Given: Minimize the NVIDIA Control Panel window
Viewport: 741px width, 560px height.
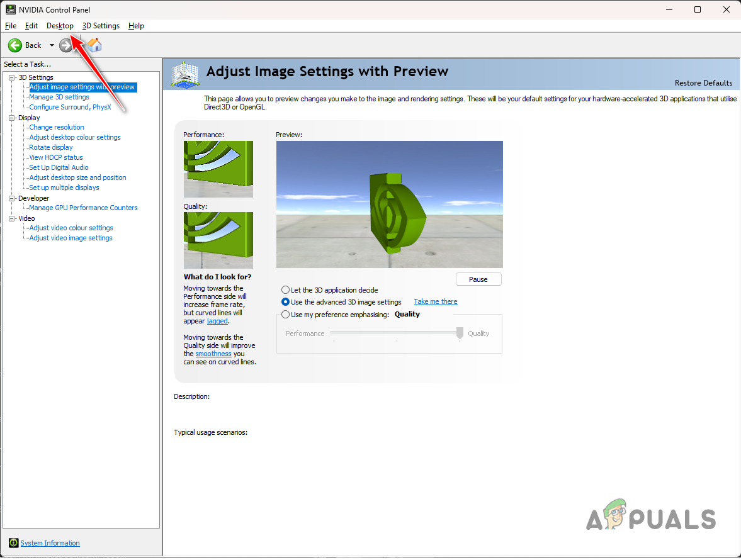Looking at the screenshot, I should [x=669, y=9].
